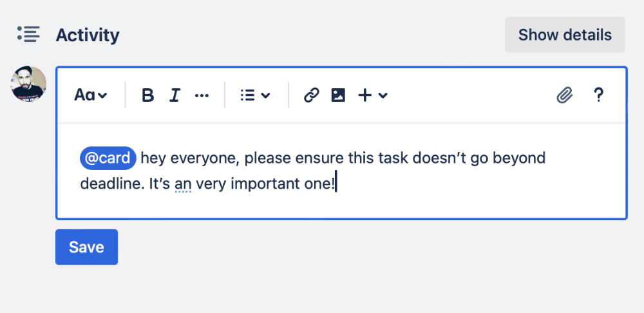Screen dimensions: 644x313
Task: Open editor help question mark
Action: (598, 95)
